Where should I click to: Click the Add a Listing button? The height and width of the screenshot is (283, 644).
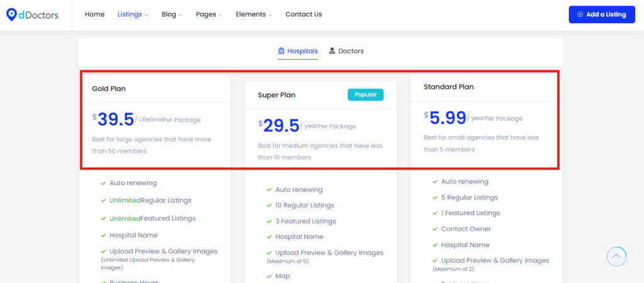602,14
